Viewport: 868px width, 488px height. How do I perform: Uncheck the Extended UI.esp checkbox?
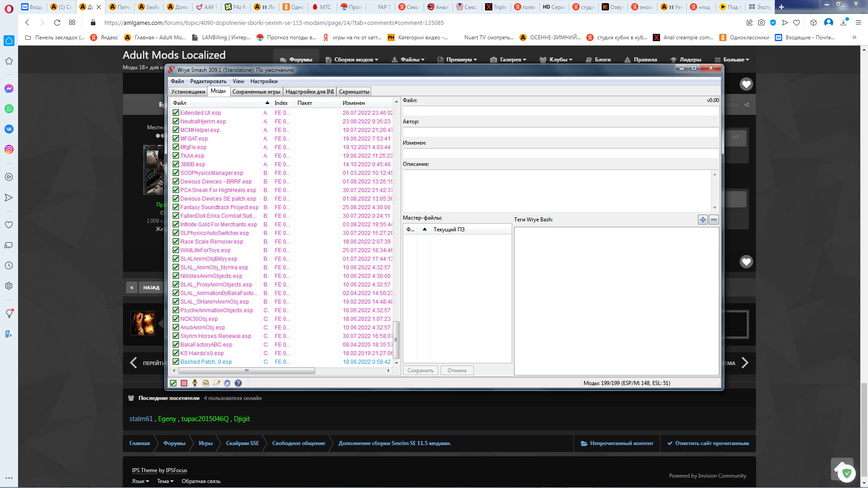[x=176, y=113]
